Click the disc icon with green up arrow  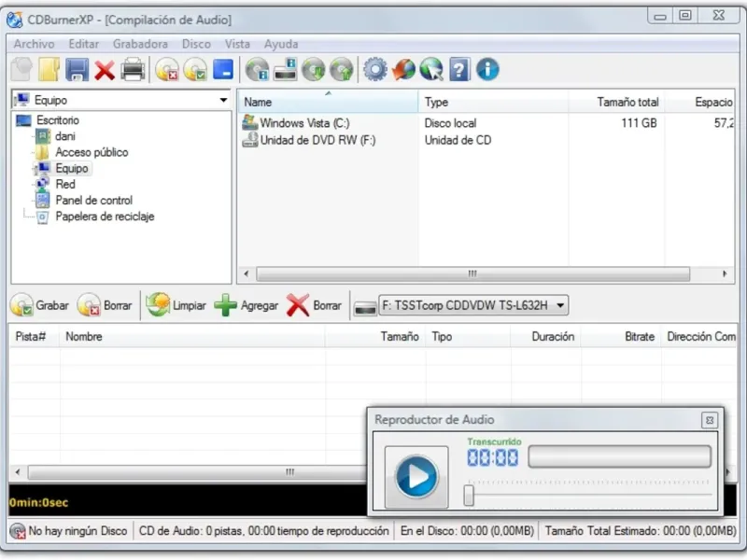(x=342, y=69)
